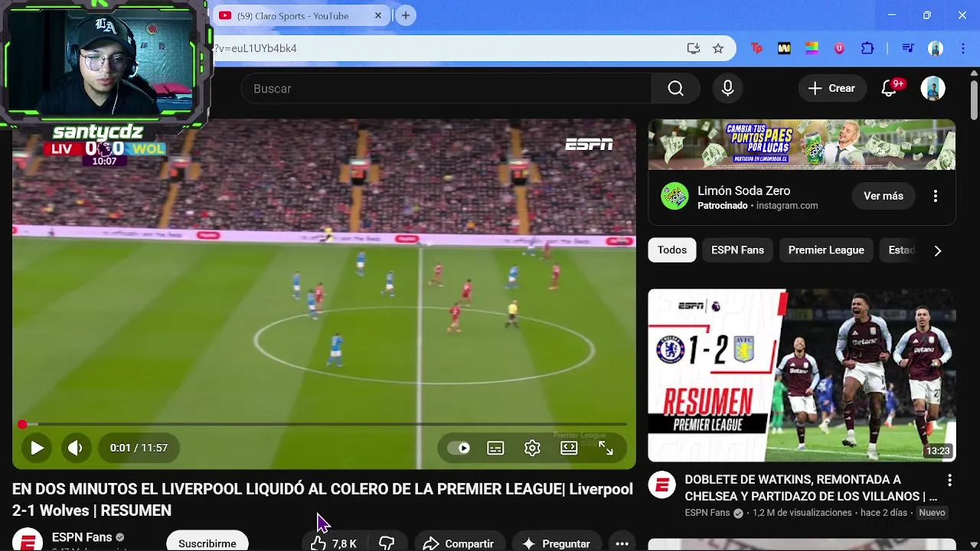980x551 pixels.
Task: Play the video
Action: click(x=37, y=448)
